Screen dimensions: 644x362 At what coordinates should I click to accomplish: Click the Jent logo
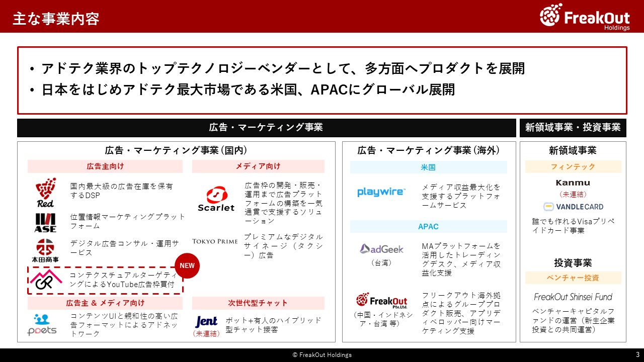pyautogui.click(x=206, y=321)
